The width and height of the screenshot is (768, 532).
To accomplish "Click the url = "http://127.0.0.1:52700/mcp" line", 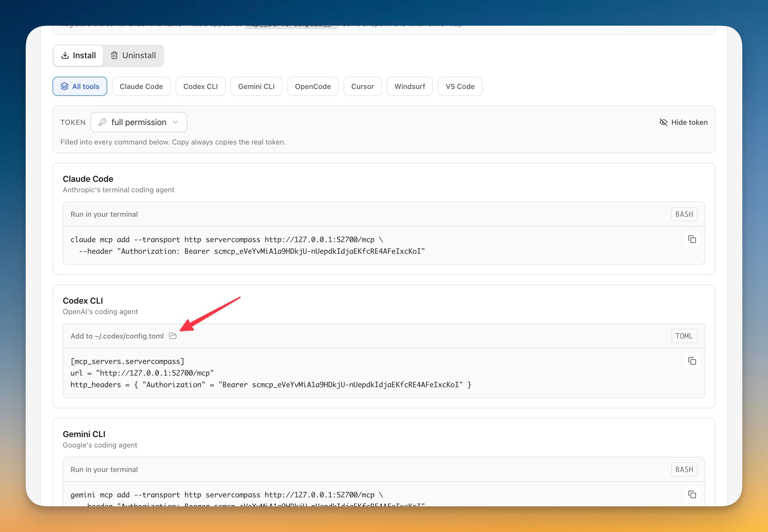I will pos(142,373).
